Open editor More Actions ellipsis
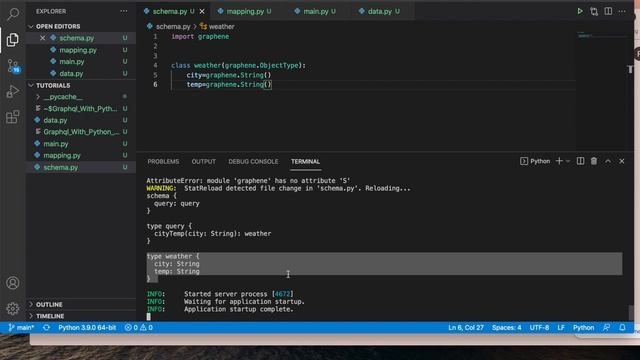The width and height of the screenshot is (640, 360). click(x=622, y=11)
